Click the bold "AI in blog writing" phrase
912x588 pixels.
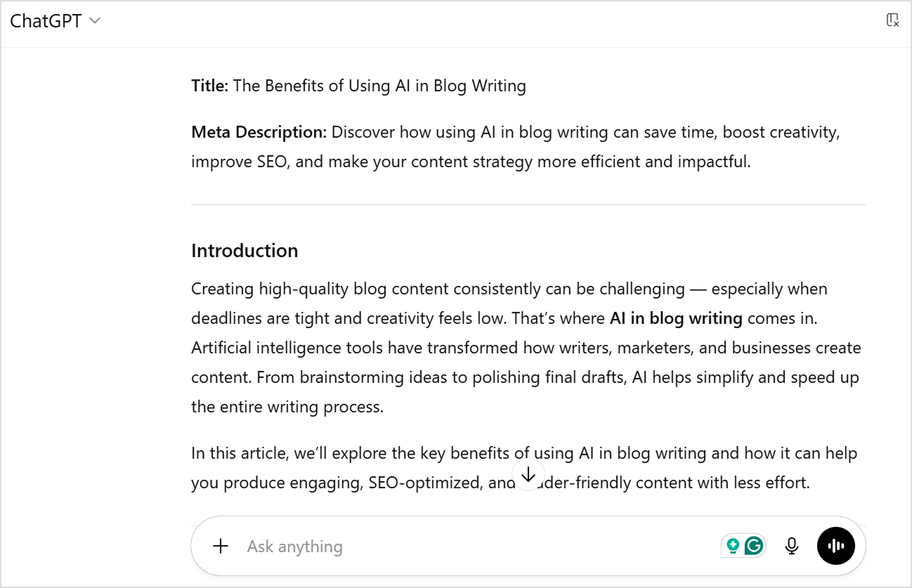(x=676, y=318)
